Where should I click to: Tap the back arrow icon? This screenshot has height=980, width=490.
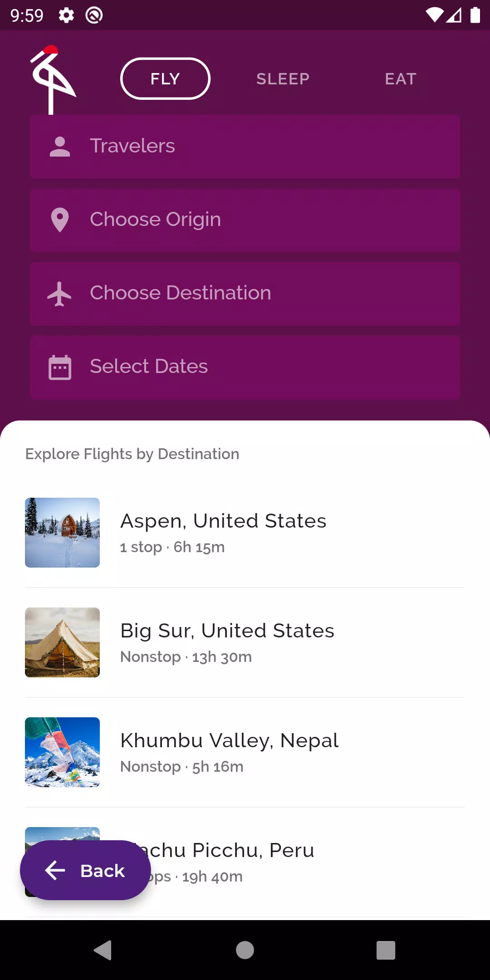[x=55, y=870]
